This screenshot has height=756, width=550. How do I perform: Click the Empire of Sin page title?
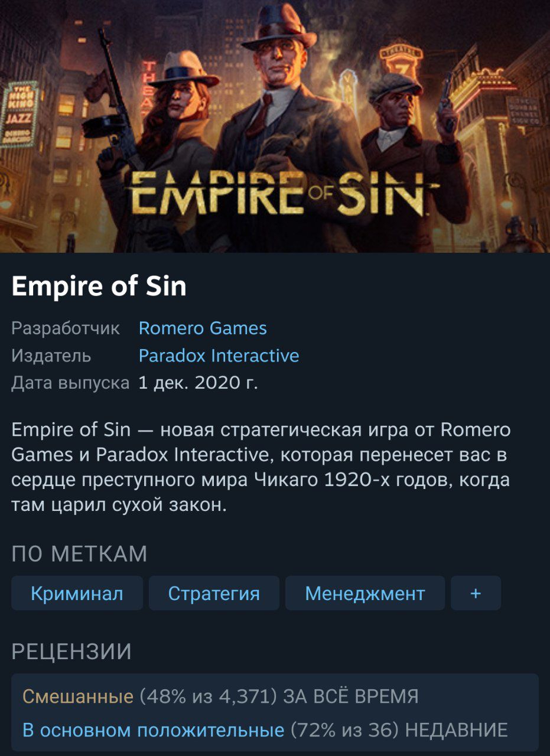[99, 286]
